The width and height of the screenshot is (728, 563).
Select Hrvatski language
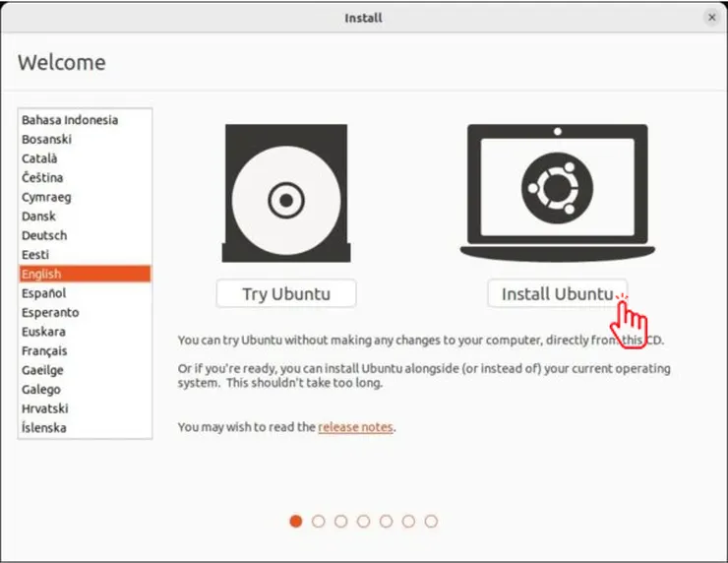click(85, 408)
